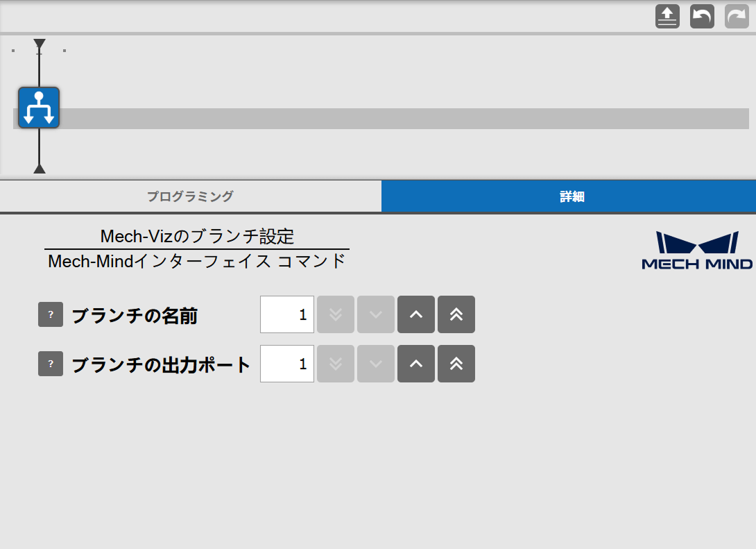
Task: Click the Mech Mind logo
Action: [696, 251]
